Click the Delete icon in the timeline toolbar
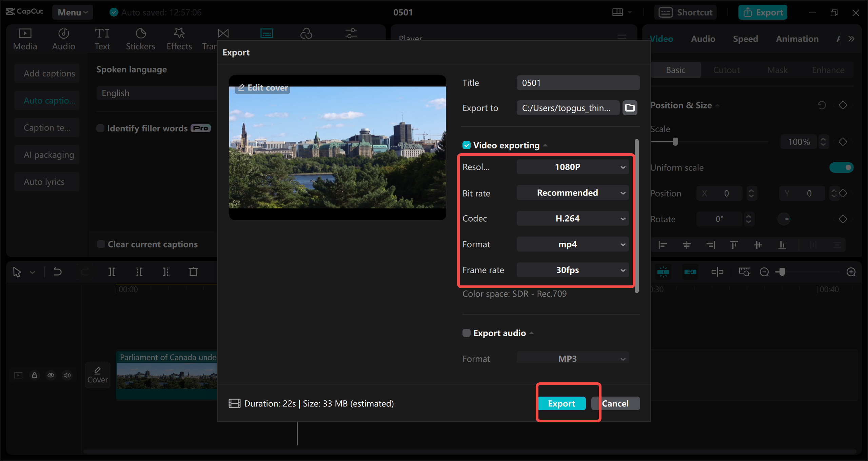 pyautogui.click(x=193, y=272)
